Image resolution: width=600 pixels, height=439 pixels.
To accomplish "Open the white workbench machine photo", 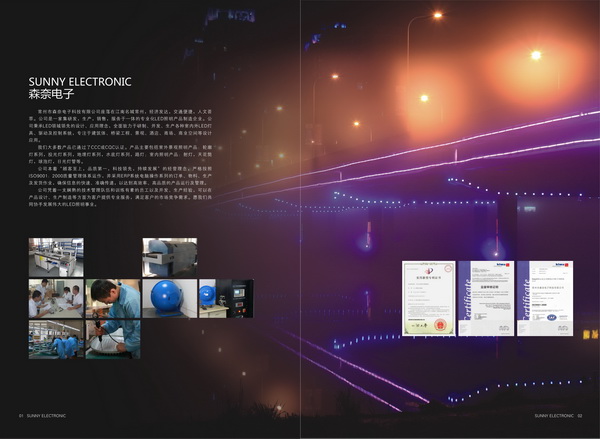I will (56, 257).
